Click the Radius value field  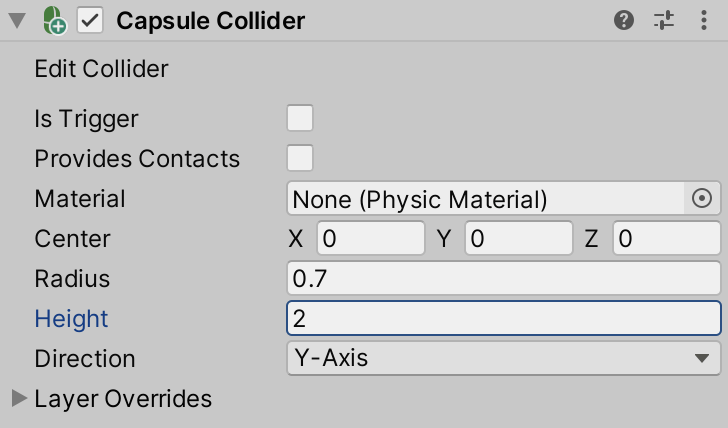pyautogui.click(x=503, y=279)
